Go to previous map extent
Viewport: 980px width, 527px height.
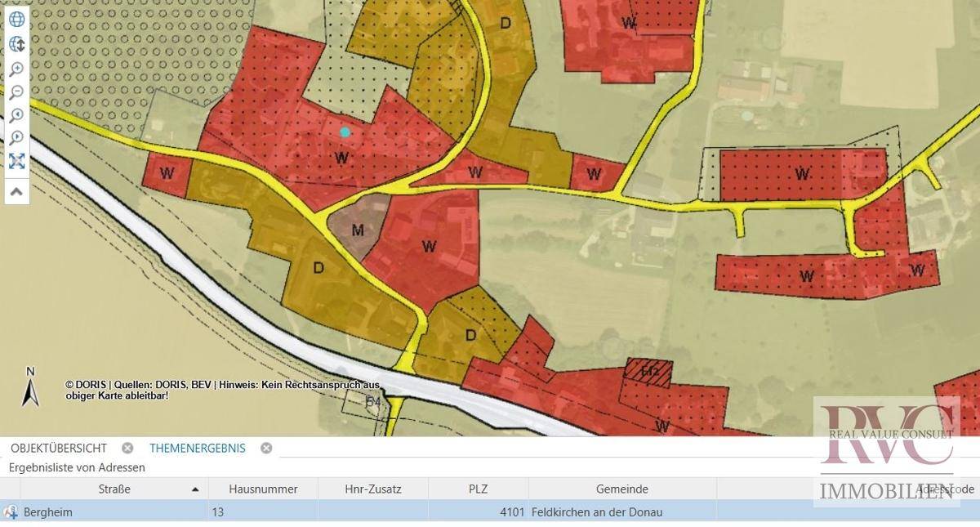16,115
